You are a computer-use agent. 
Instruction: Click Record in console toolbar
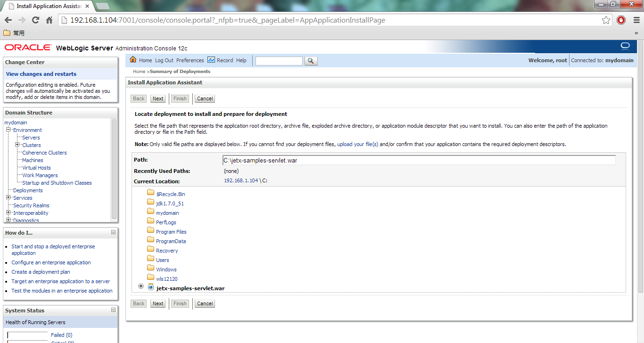[x=225, y=60]
